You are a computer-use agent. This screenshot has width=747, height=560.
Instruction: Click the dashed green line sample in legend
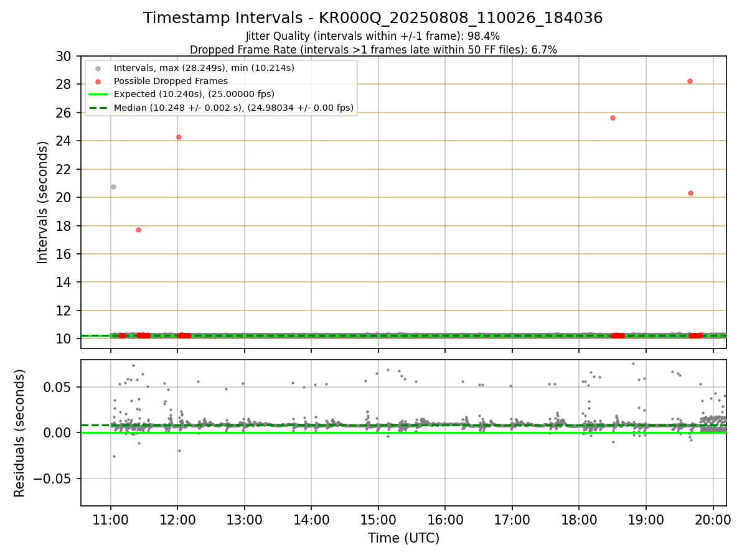(98, 108)
